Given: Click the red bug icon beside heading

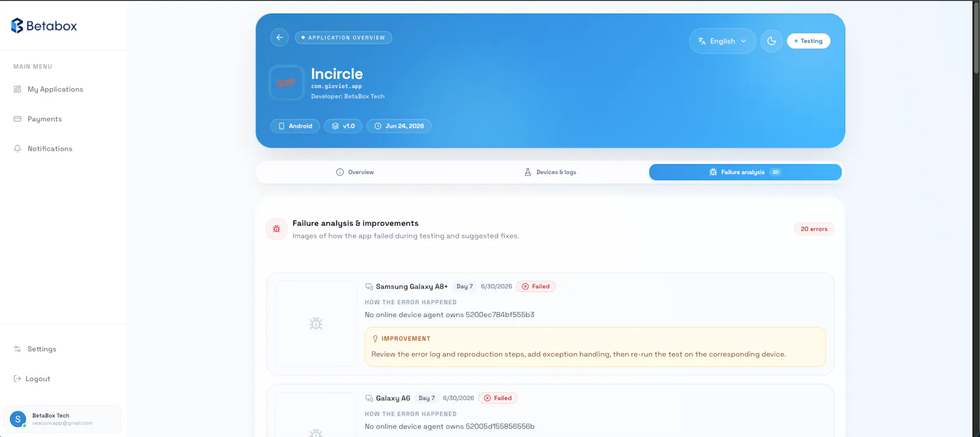Looking at the screenshot, I should (276, 229).
